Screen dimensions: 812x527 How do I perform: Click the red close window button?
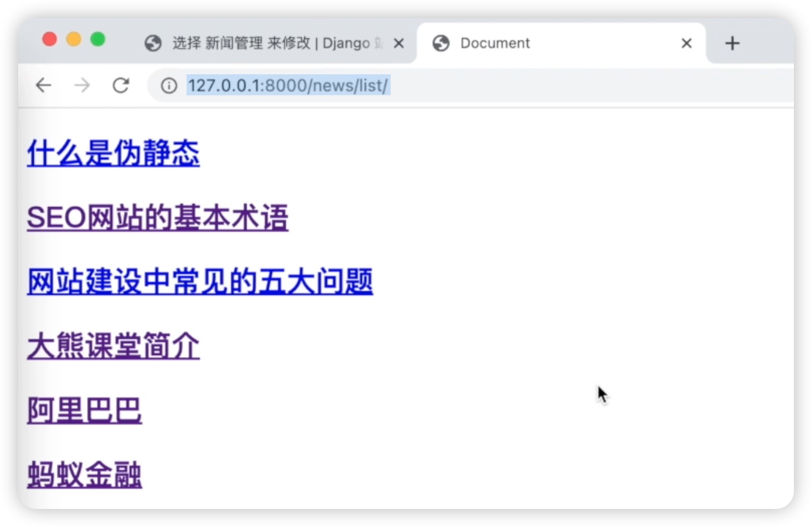point(50,39)
